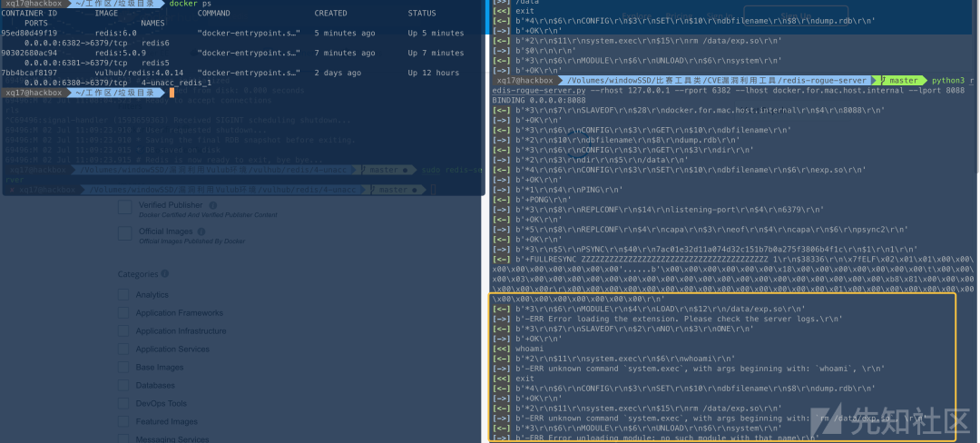Open Pricing link on Docker Hub page
The image size is (980, 443).
(679, 17)
